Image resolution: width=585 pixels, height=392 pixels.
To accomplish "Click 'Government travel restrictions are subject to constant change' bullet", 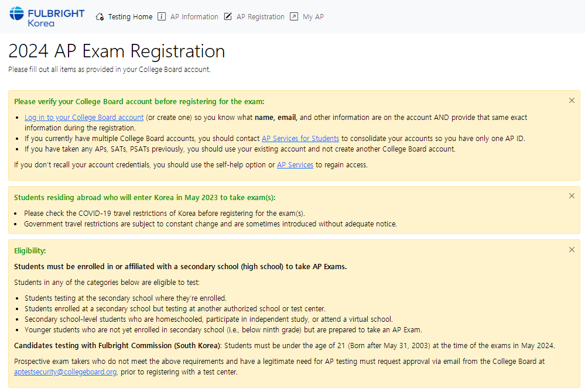I will (x=210, y=224).
